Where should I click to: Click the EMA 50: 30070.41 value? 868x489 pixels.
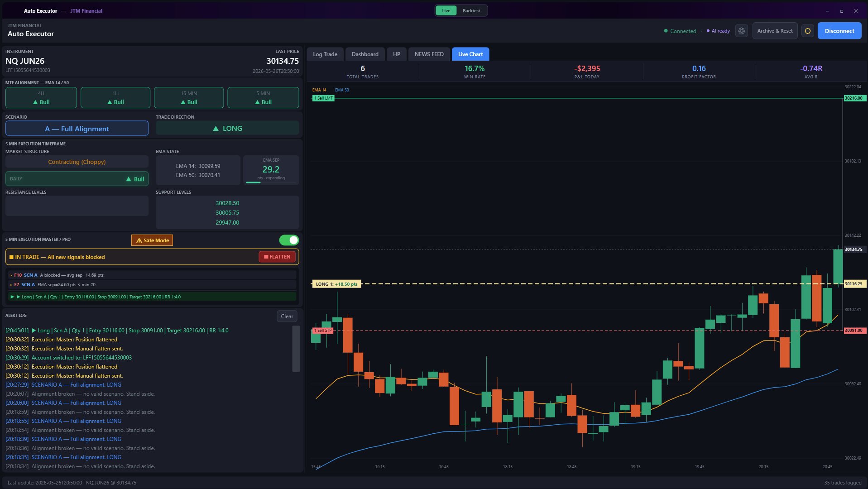(198, 175)
